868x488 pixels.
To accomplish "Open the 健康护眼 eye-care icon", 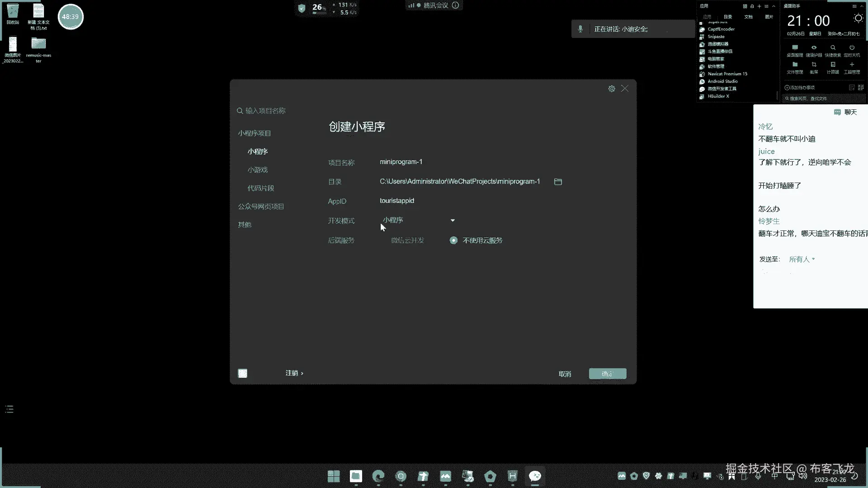I will pos(814,48).
